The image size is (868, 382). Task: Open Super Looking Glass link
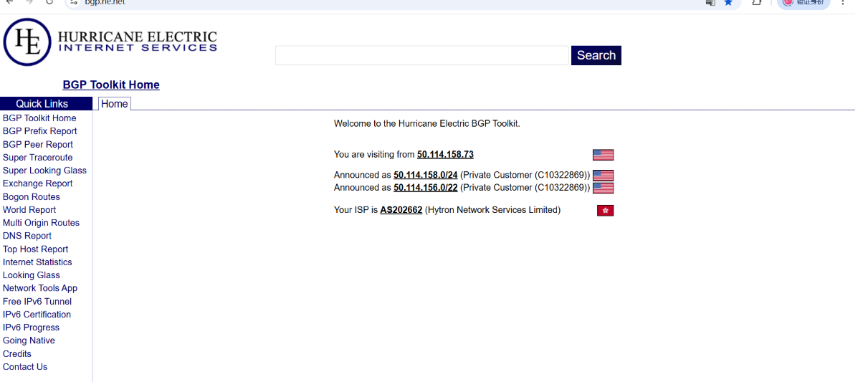[44, 171]
